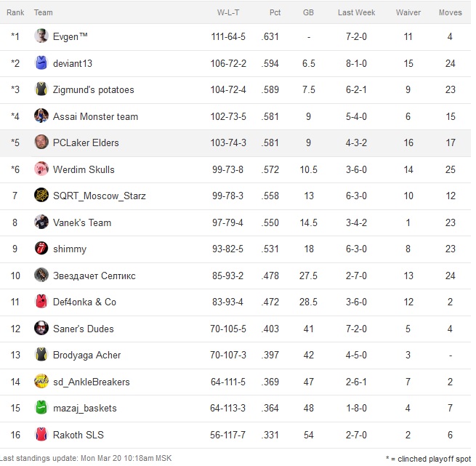Sort standings by Pct column header
This screenshot has height=466, width=476.
[x=275, y=12]
